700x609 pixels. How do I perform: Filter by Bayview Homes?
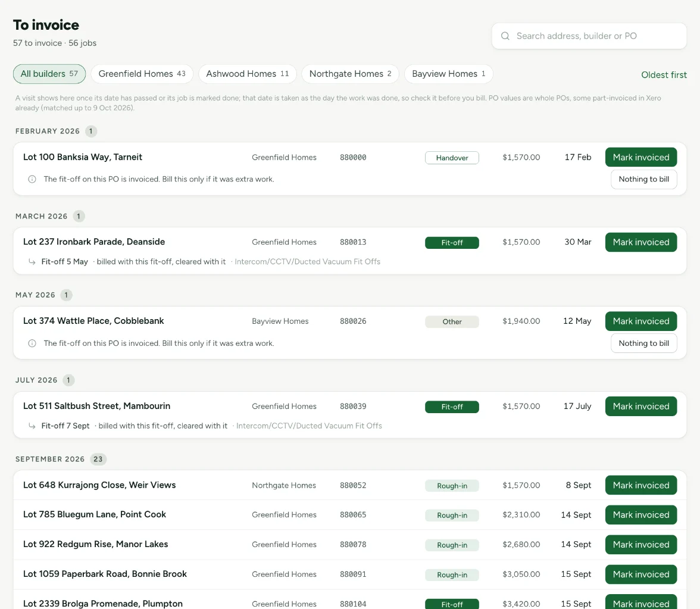448,74
